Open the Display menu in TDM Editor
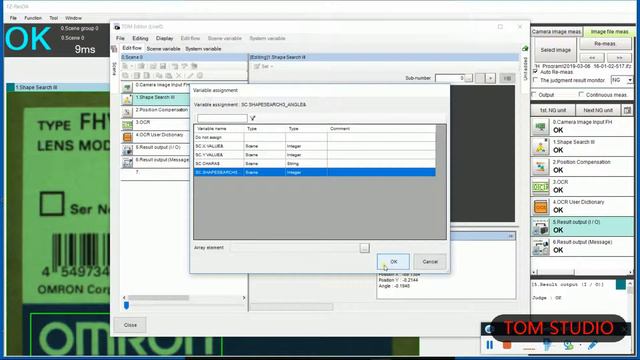This screenshot has width=640, height=360. click(164, 38)
